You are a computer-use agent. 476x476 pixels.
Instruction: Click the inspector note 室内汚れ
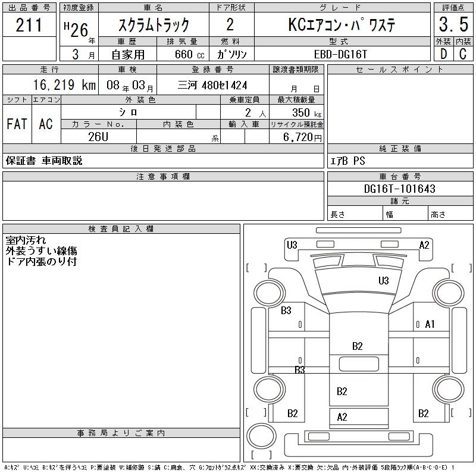(26, 240)
